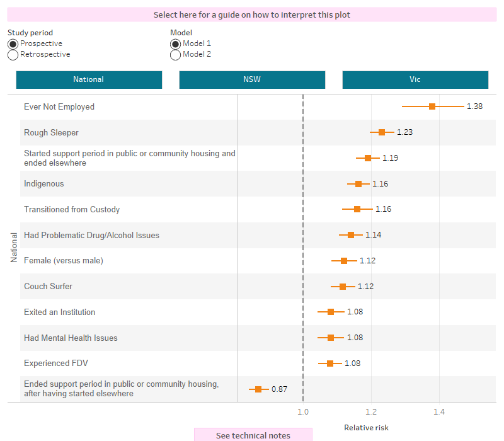Click the Relative risk axis label

pos(366,427)
